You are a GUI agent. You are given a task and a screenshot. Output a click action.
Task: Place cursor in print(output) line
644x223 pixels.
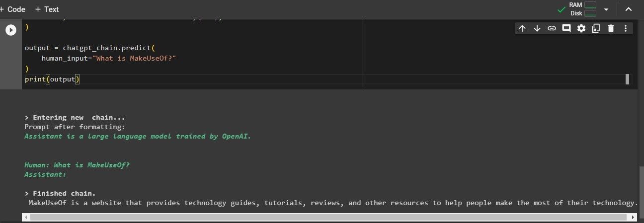(52, 79)
